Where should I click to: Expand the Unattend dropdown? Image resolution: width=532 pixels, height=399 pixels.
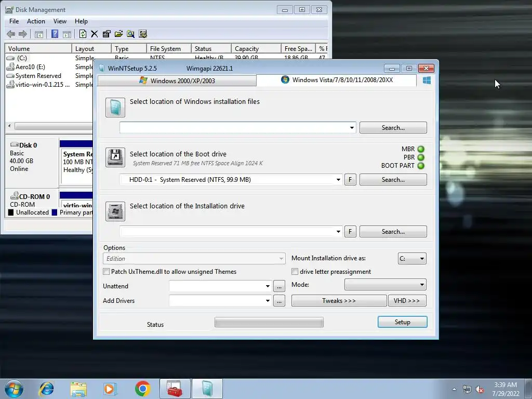pyautogui.click(x=268, y=286)
